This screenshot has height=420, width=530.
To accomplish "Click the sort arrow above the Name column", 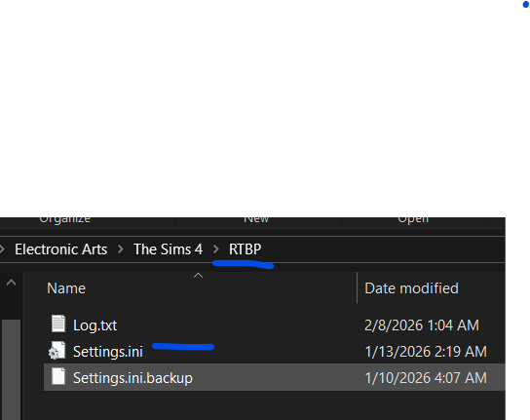I will (x=198, y=276).
